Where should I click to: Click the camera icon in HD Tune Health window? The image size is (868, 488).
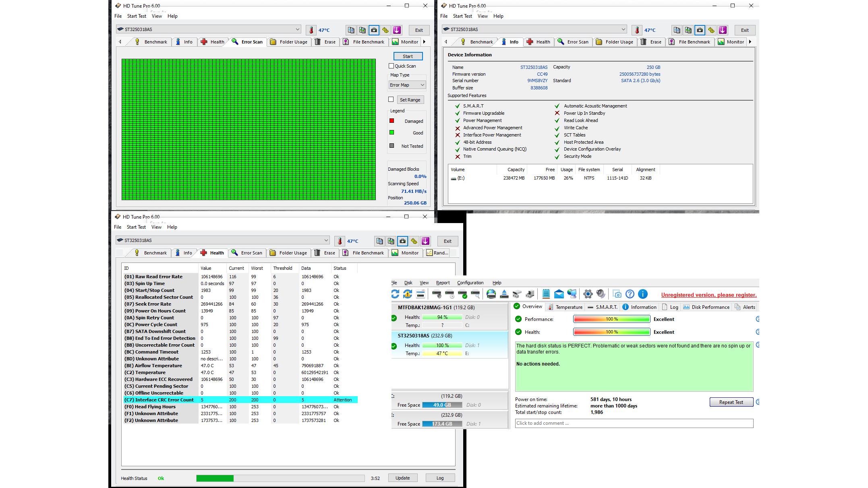(x=402, y=241)
